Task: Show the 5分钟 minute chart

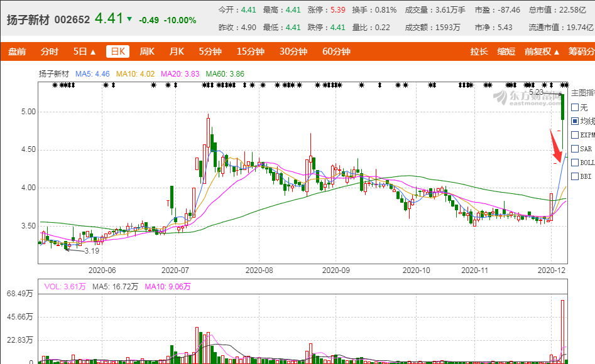Action: click(210, 51)
